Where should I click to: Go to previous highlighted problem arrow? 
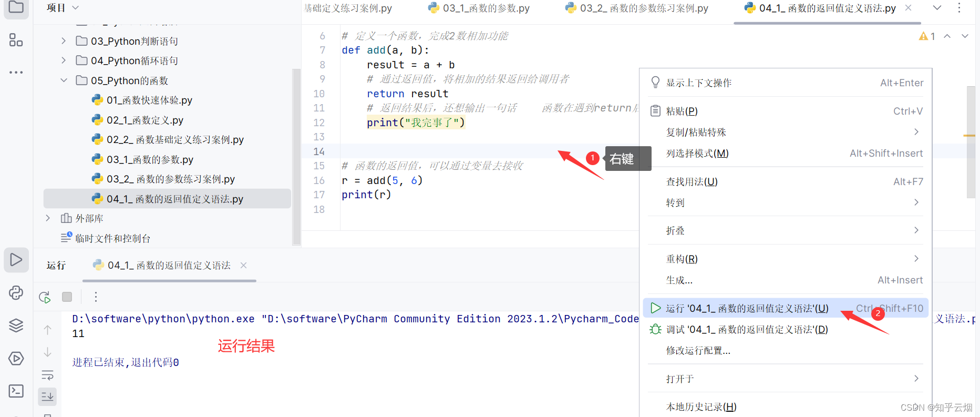[947, 36]
